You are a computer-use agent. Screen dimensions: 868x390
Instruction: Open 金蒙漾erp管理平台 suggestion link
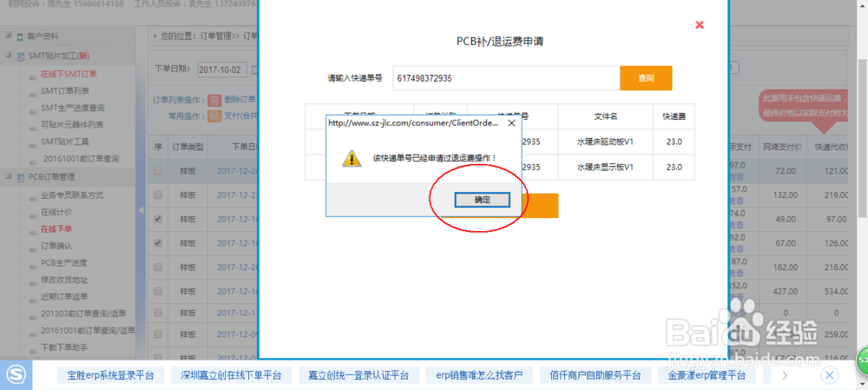[707, 375]
